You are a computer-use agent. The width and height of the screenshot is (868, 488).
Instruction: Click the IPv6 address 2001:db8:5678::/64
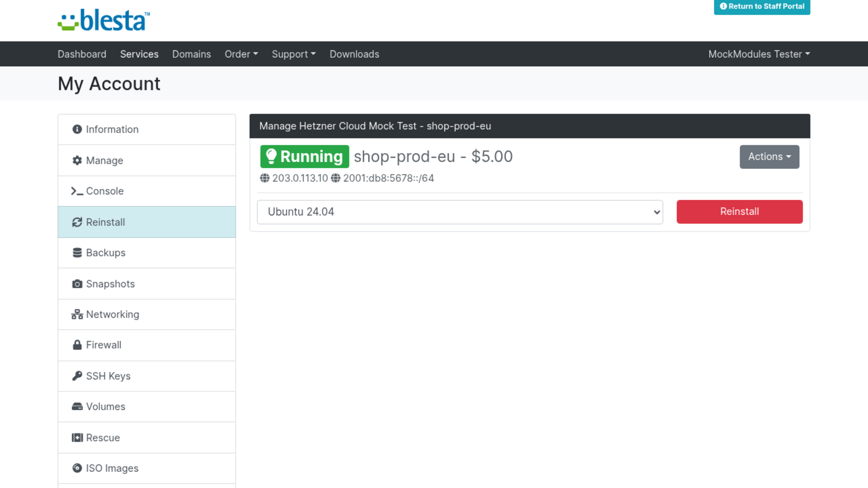pos(388,178)
